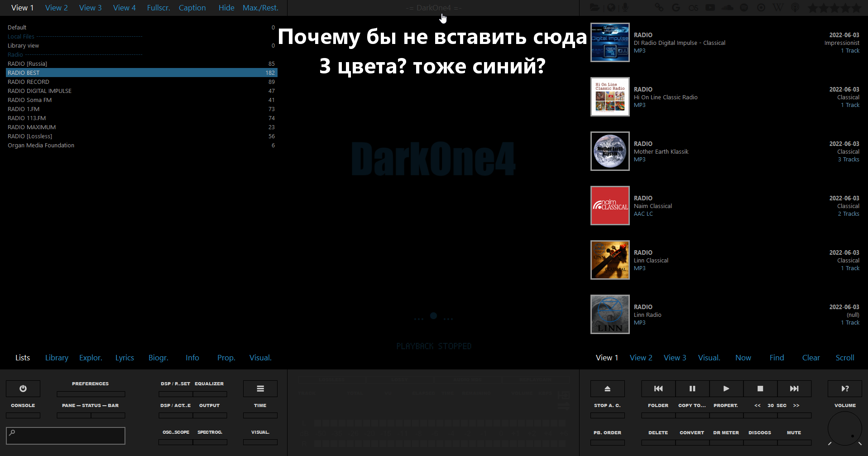Select Naim Classical album thumbnail
868x456 pixels.
[x=610, y=205]
